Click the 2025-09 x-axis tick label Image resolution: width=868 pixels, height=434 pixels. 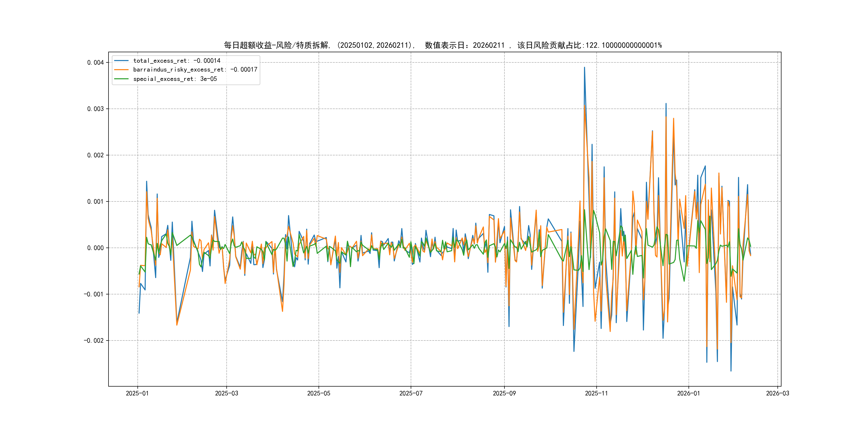click(504, 393)
